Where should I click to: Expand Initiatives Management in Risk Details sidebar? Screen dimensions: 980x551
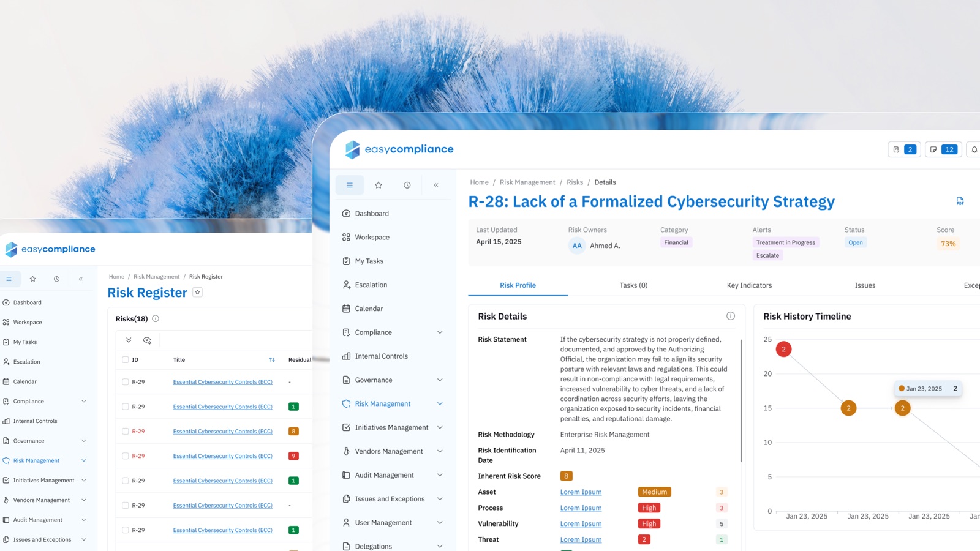(x=440, y=428)
